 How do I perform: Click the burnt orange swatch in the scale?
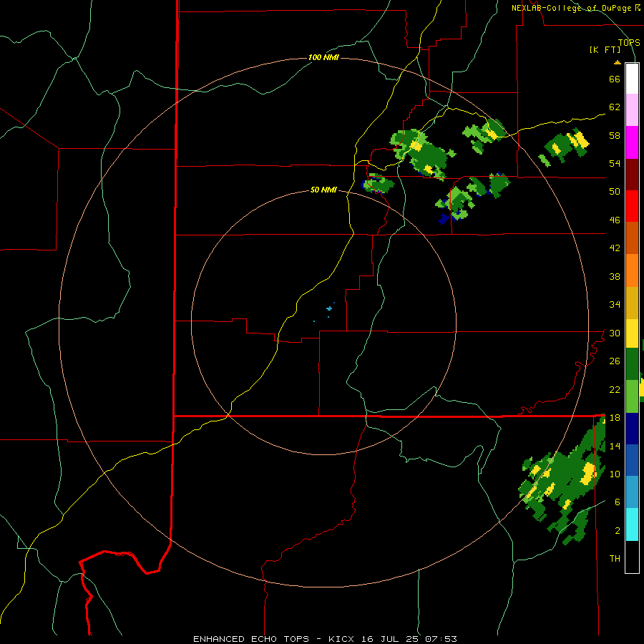632,238
